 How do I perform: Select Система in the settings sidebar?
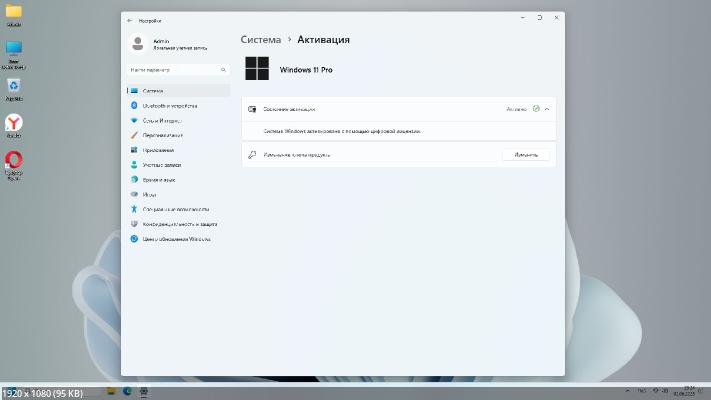[178, 91]
